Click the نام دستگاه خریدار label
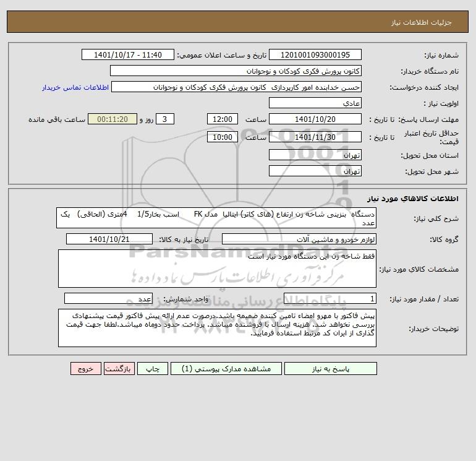This screenshot has height=461, width=476. [x=430, y=71]
